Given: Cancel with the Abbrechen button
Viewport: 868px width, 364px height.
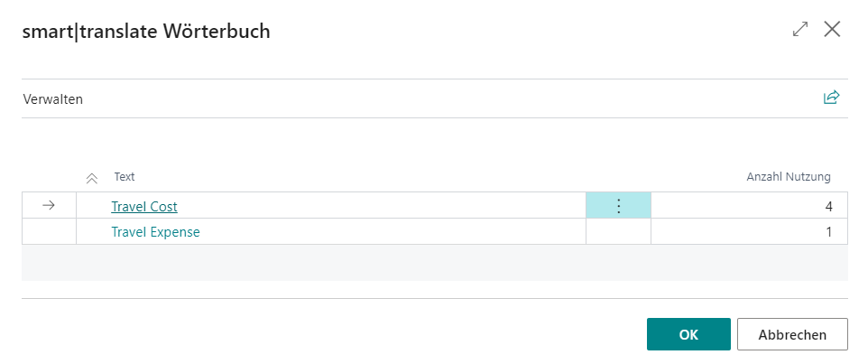Looking at the screenshot, I should [x=792, y=334].
